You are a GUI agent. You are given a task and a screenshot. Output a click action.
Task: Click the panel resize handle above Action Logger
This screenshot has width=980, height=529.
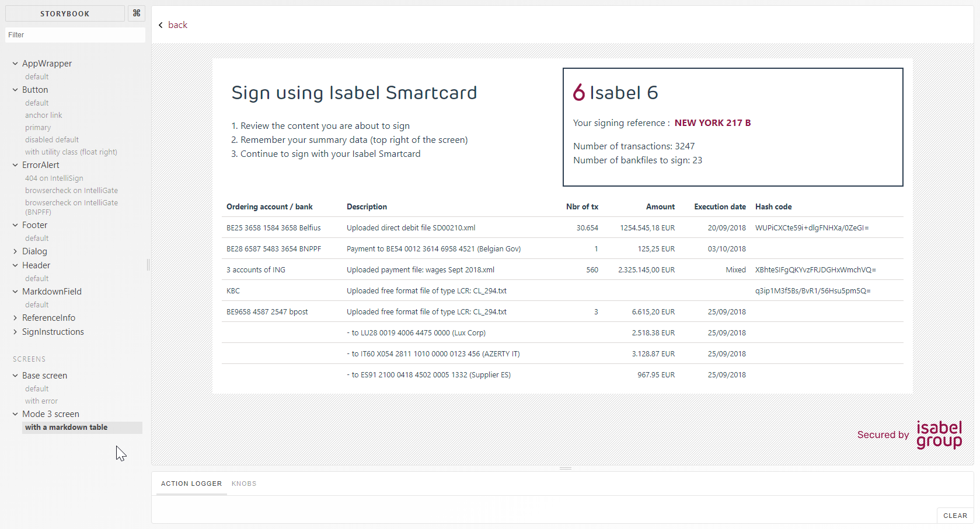566,468
